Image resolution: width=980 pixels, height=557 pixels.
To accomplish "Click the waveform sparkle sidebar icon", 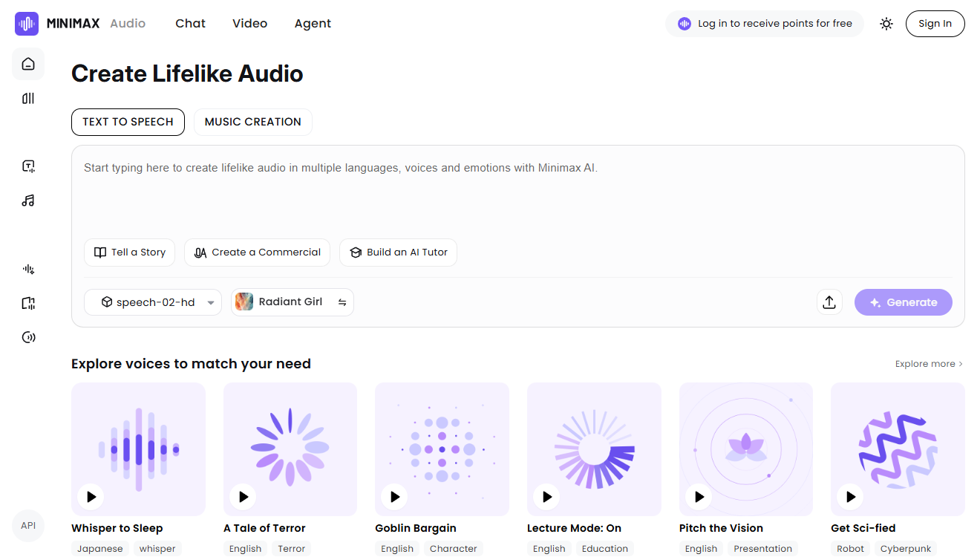I will click(x=28, y=269).
